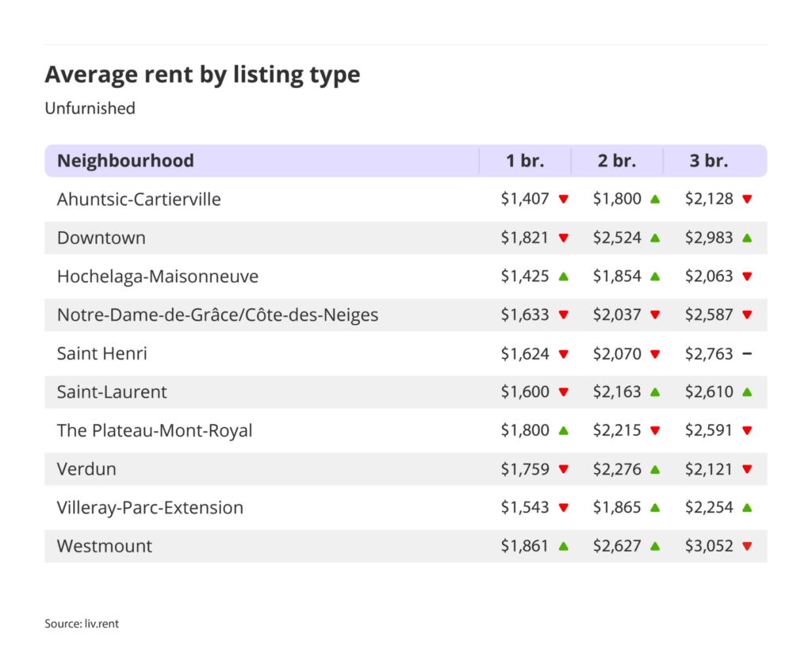Screen dimensions: 812x649
Task: Click the Average rent by listing type title
Action: (202, 74)
